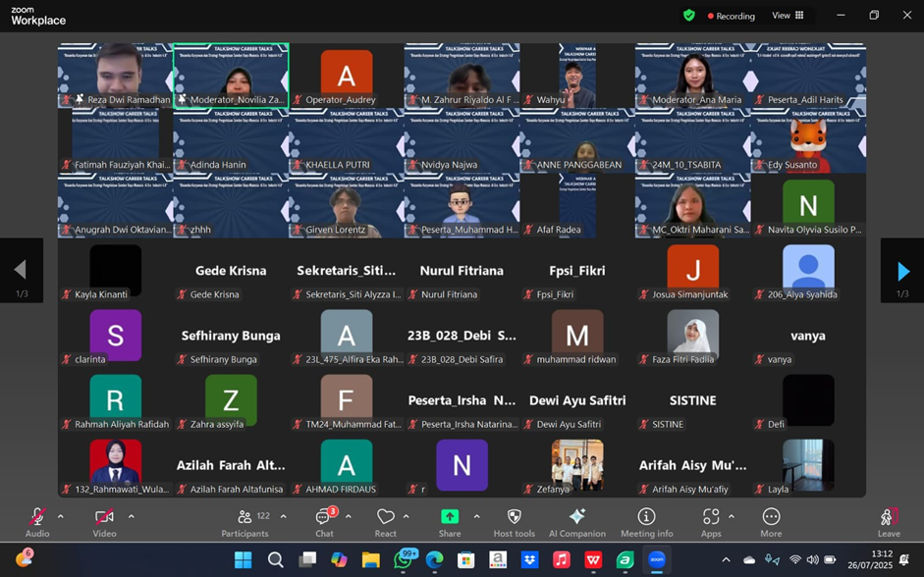Click the encryption shield status icon

tap(689, 16)
